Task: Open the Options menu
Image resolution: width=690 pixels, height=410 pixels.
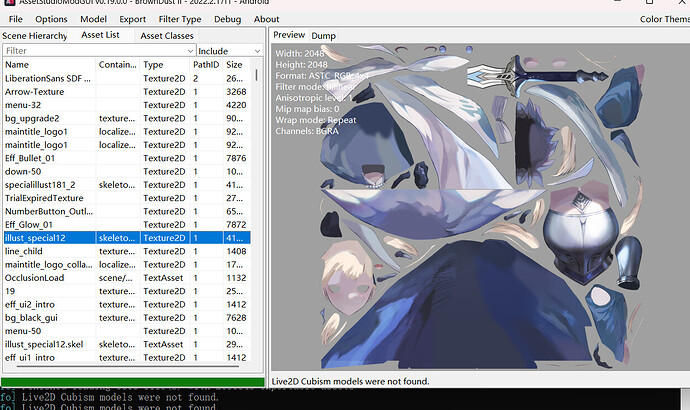Action: pos(51,19)
